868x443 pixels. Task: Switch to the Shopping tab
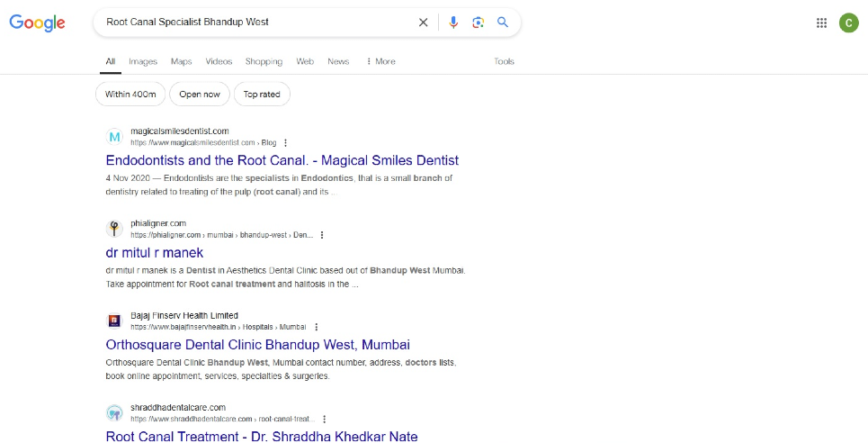point(264,61)
